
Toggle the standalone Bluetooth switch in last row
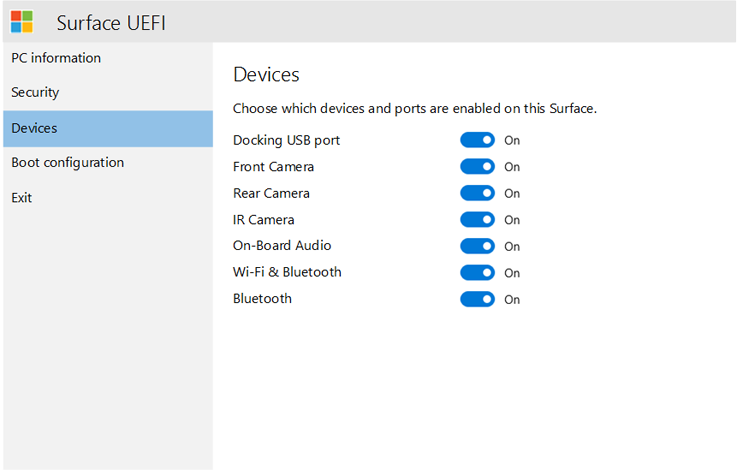tap(477, 299)
